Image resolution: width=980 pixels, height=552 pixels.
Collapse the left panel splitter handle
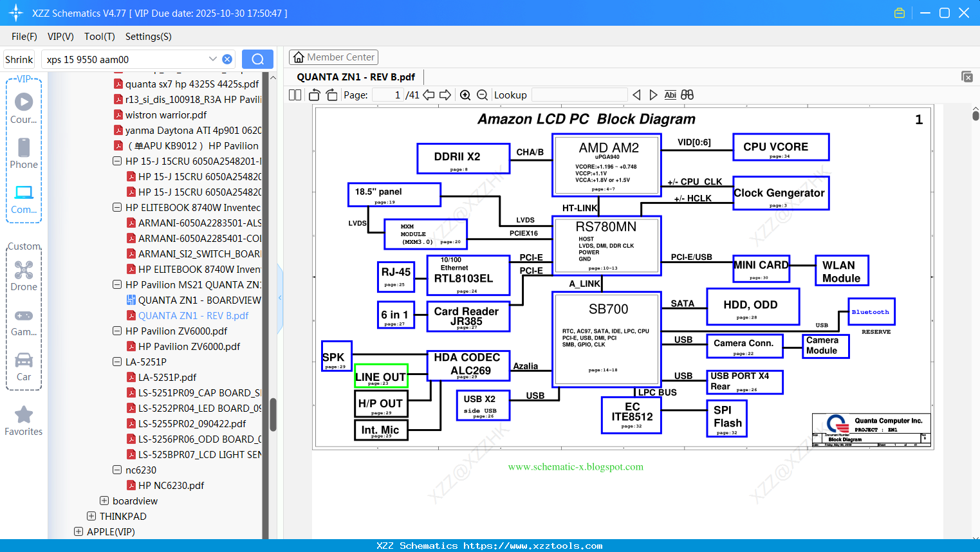pos(280,297)
